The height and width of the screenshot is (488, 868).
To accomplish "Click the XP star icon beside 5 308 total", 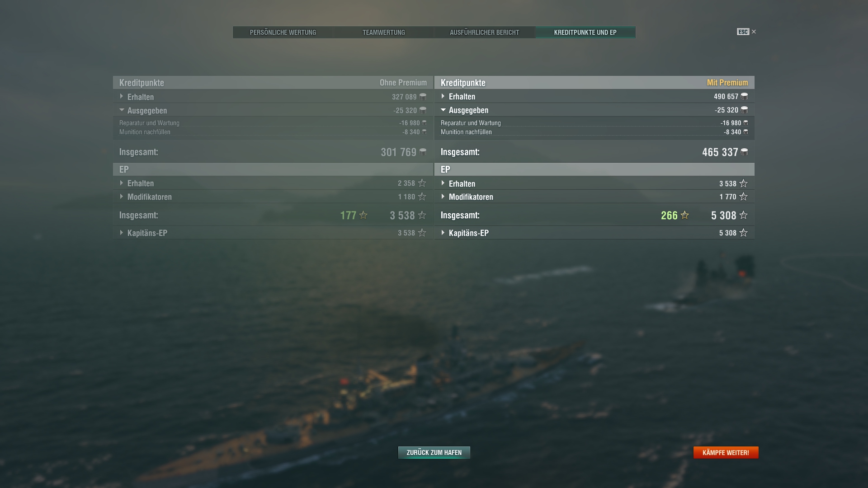I will 743,215.
